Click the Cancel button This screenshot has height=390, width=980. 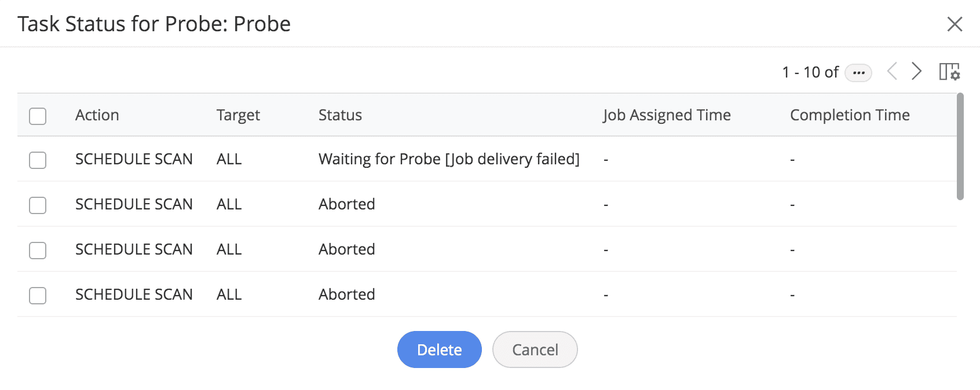click(x=535, y=349)
